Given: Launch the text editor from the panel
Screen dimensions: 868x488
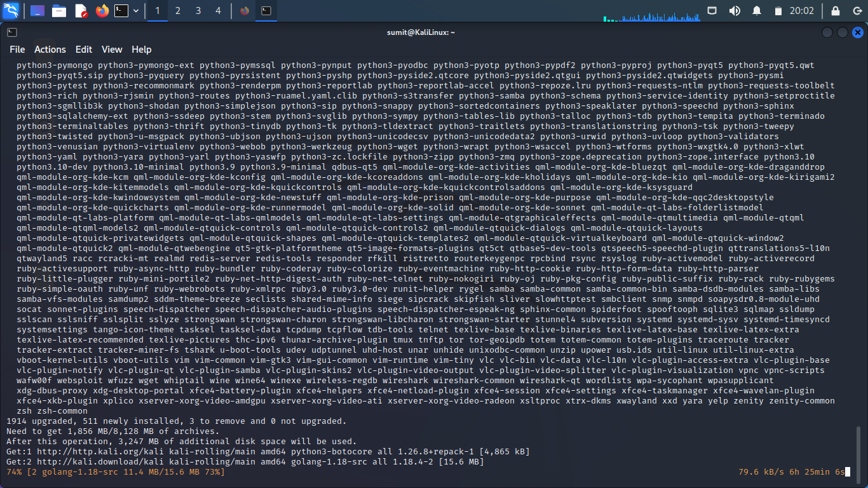Looking at the screenshot, I should 81,11.
